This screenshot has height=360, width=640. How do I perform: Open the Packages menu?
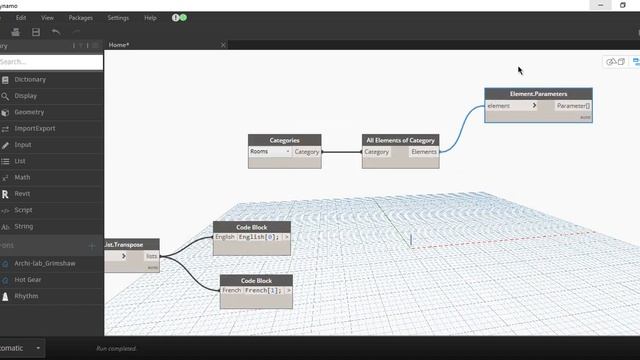[x=80, y=18]
